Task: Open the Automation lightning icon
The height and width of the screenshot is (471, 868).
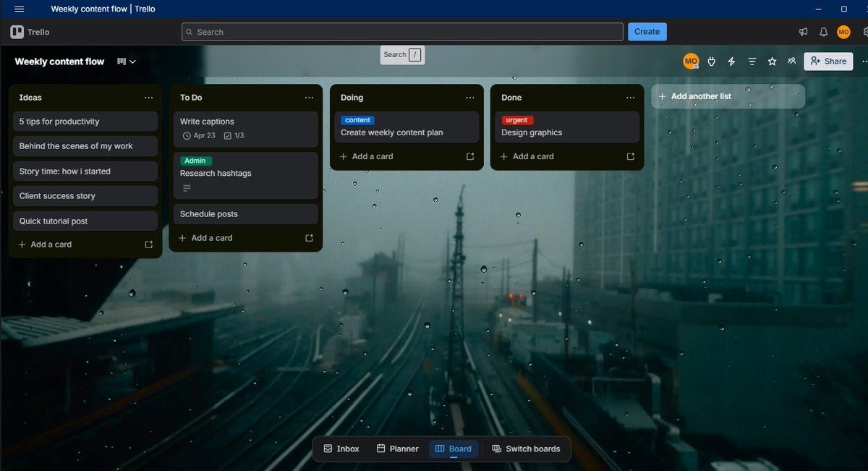Action: [731, 61]
